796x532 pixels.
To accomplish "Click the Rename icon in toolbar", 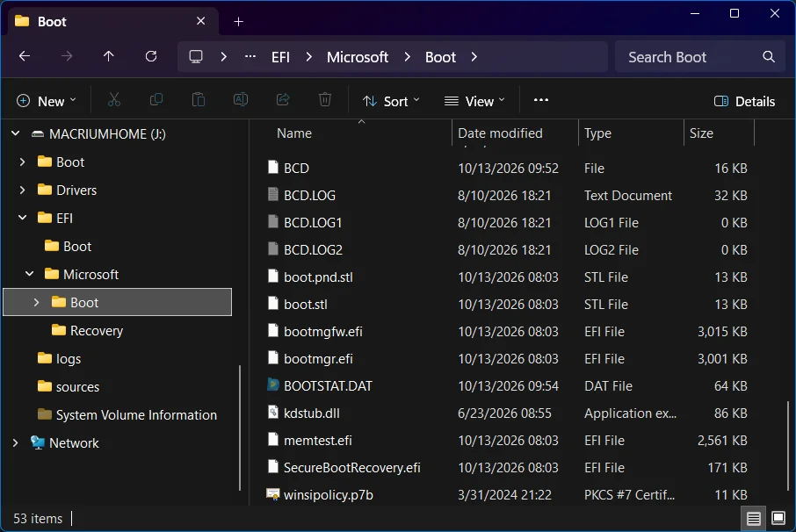I will click(241, 100).
